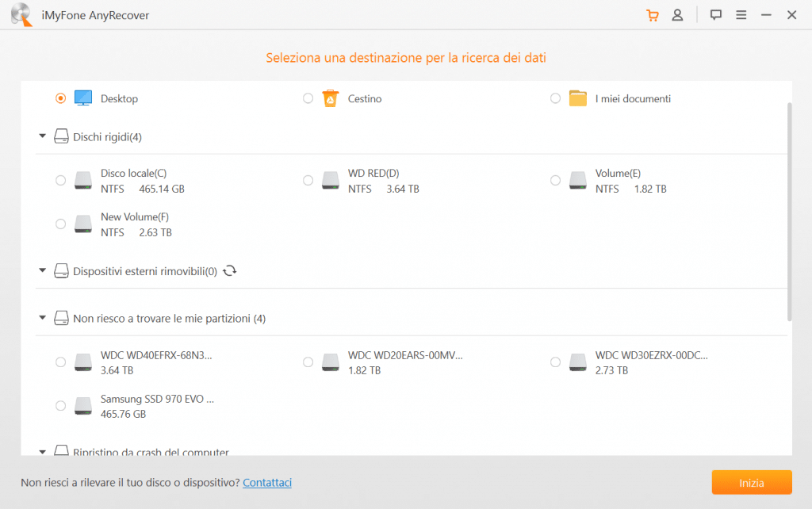Image resolution: width=812 pixels, height=509 pixels.
Task: Select the New Volume(F) radio button
Action: (60, 224)
